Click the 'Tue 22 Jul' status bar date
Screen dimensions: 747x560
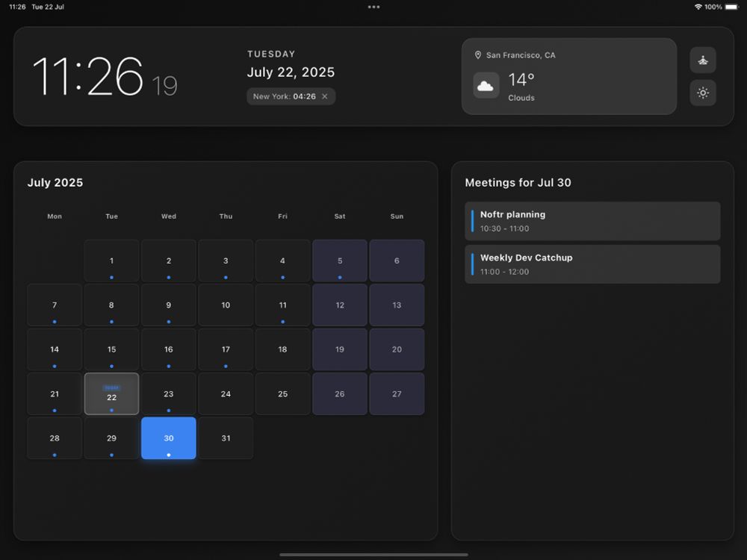coord(48,7)
